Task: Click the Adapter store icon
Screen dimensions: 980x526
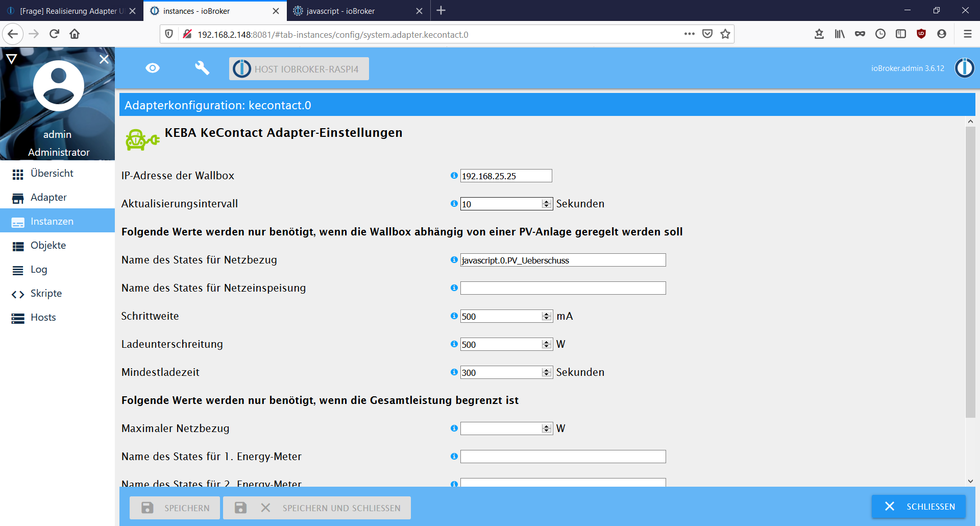Action: click(18, 199)
